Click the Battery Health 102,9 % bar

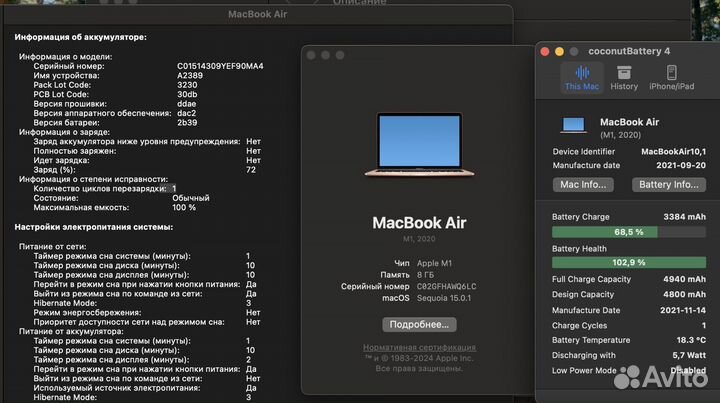629,263
